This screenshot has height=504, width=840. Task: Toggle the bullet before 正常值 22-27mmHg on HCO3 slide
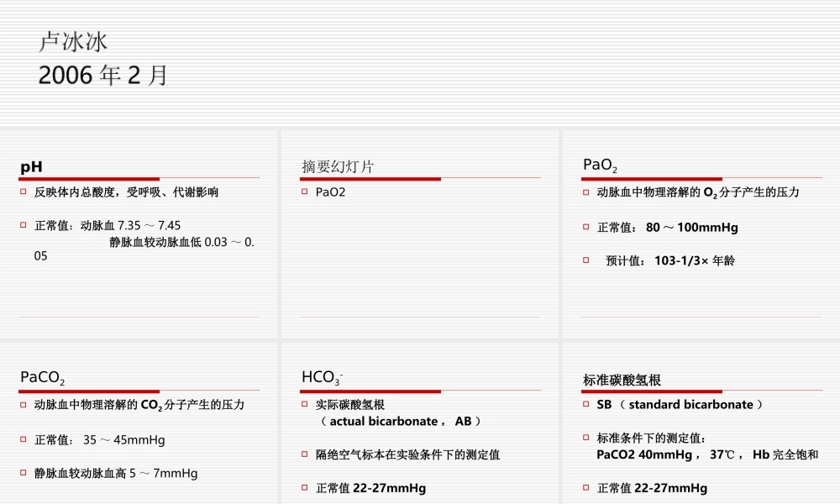(303, 488)
